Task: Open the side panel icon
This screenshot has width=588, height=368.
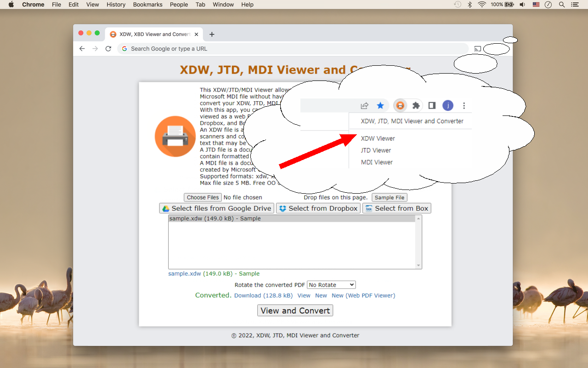Action: click(431, 105)
